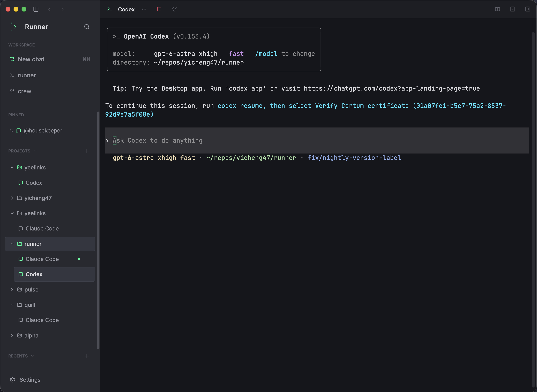The height and width of the screenshot is (392, 537).
Task: Collapse the PROJECTS section header
Action: pyautogui.click(x=22, y=151)
